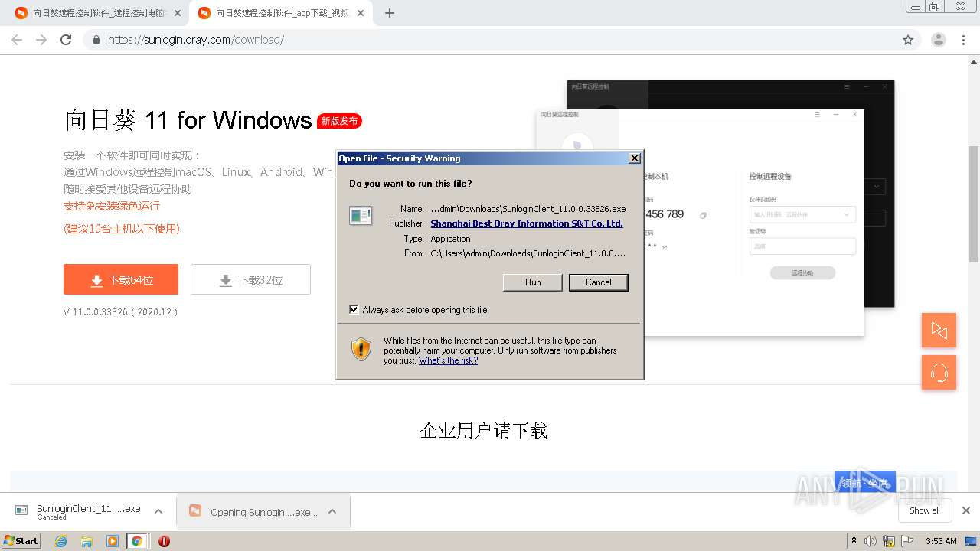Image resolution: width=980 pixels, height=551 pixels.
Task: Click Cancel in the security warning dialog
Action: click(598, 282)
